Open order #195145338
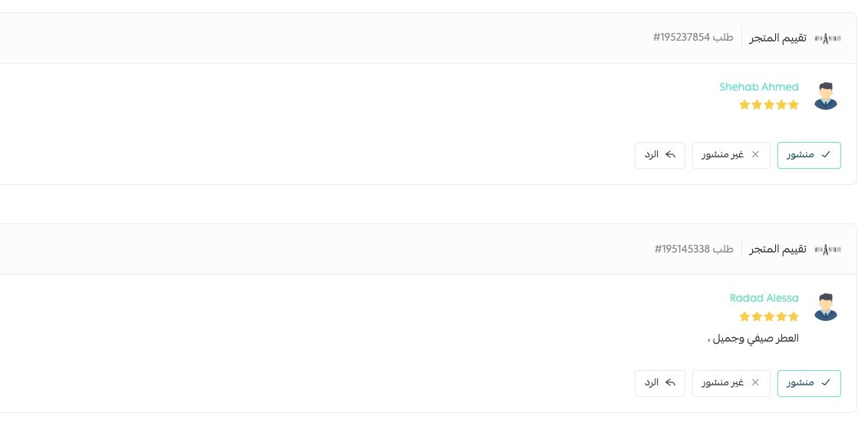The height and width of the screenshot is (423, 868). click(694, 249)
